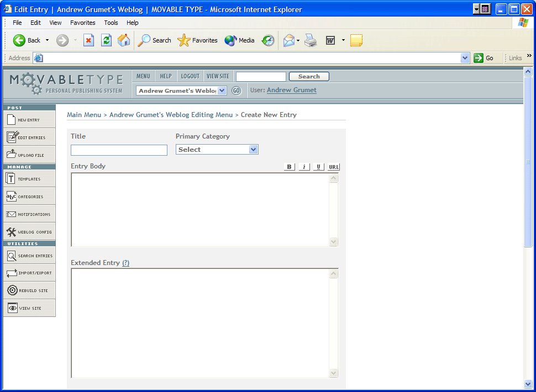Open the File menu

point(17,23)
